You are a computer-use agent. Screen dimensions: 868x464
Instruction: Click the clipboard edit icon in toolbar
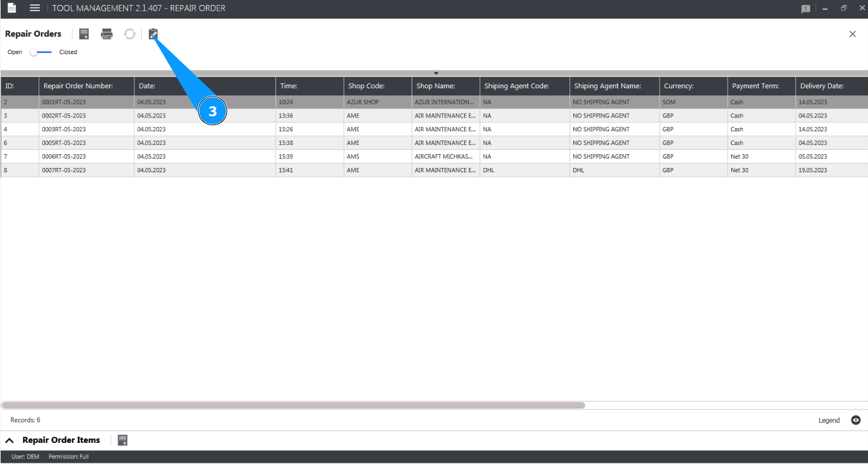[153, 34]
